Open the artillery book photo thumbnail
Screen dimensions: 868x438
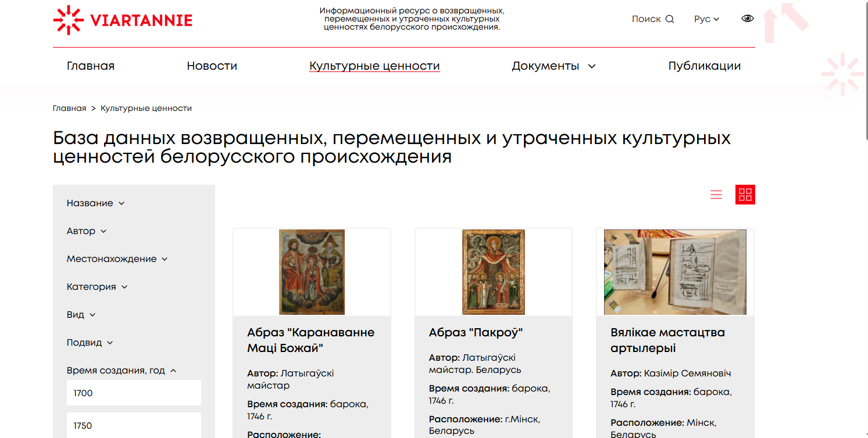click(x=675, y=272)
